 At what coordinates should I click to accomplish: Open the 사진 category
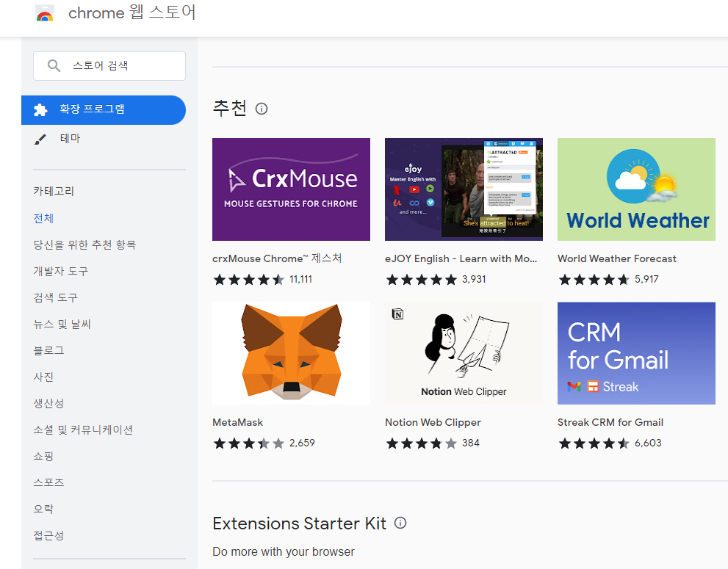coord(43,377)
